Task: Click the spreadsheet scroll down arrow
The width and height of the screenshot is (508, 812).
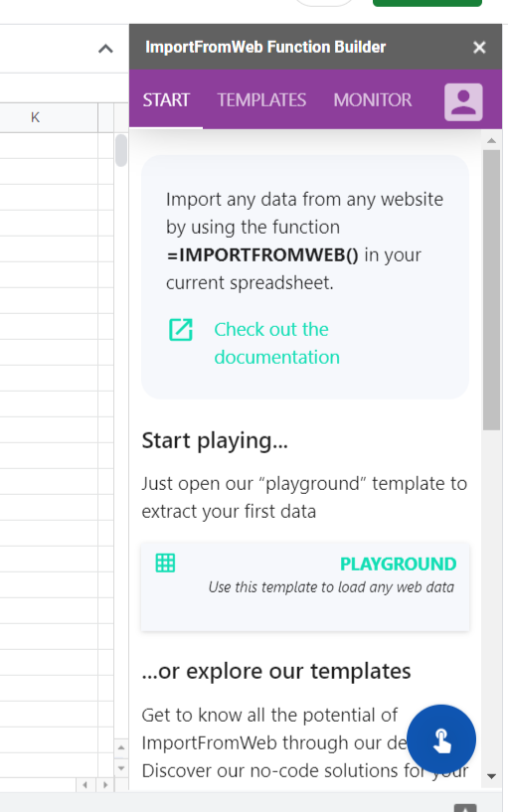Action: pos(121,768)
